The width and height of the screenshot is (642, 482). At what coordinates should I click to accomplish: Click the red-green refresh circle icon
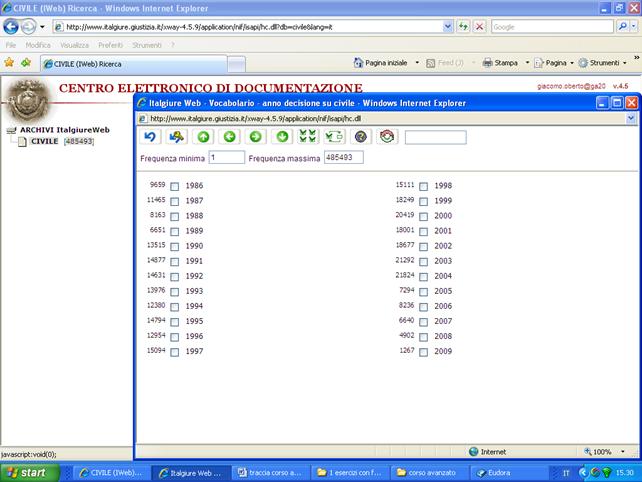[387, 137]
